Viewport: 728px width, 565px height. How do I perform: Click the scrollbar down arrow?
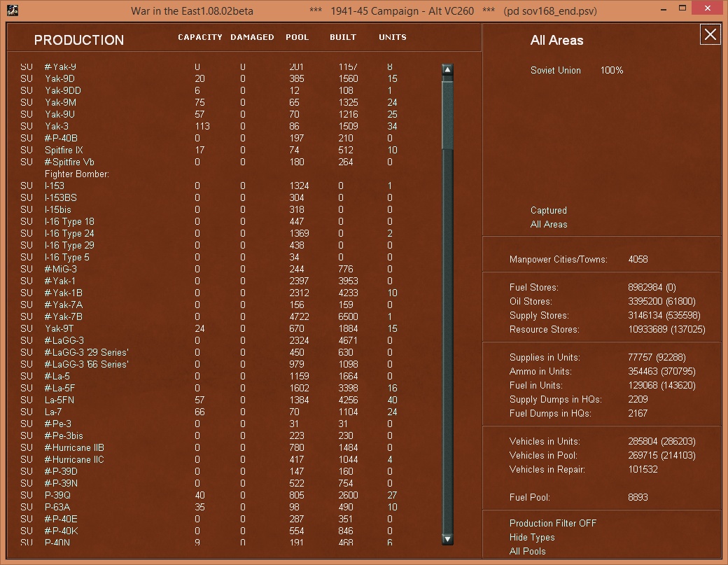tap(447, 539)
